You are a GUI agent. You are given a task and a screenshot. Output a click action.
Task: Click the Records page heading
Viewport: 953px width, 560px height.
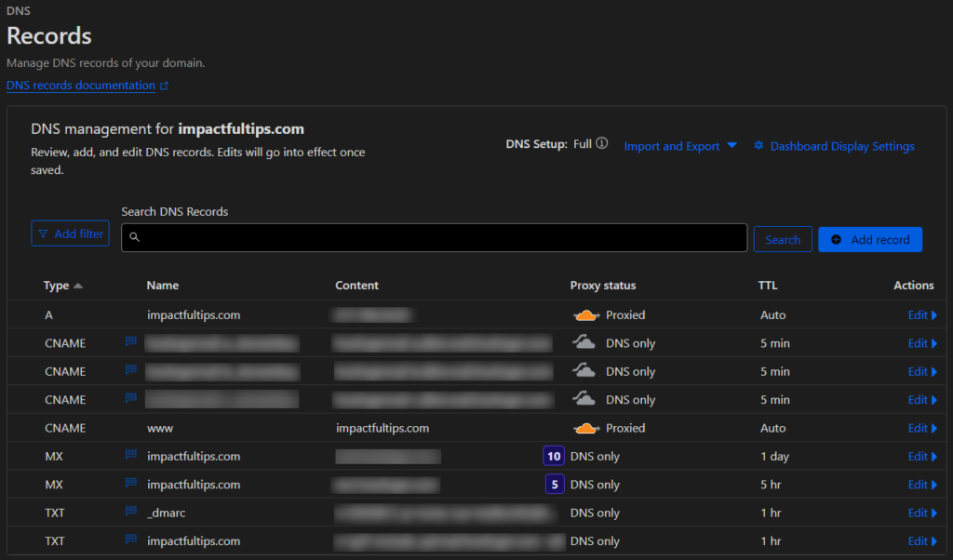tap(49, 36)
